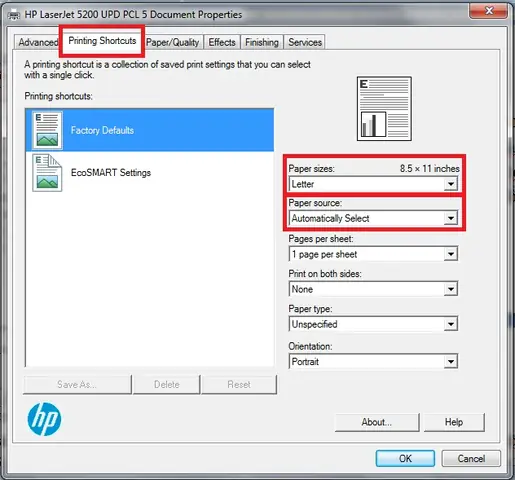The height and width of the screenshot is (480, 515).
Task: Open the Paper/Quality tab
Action: (173, 42)
